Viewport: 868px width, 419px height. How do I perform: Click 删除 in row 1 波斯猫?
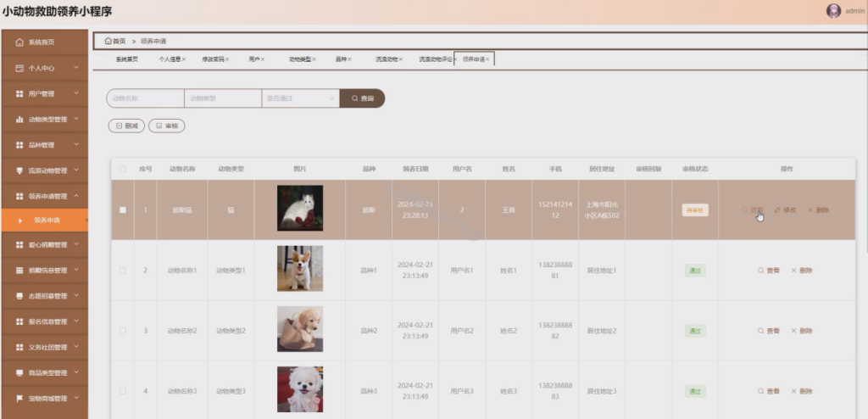818,210
